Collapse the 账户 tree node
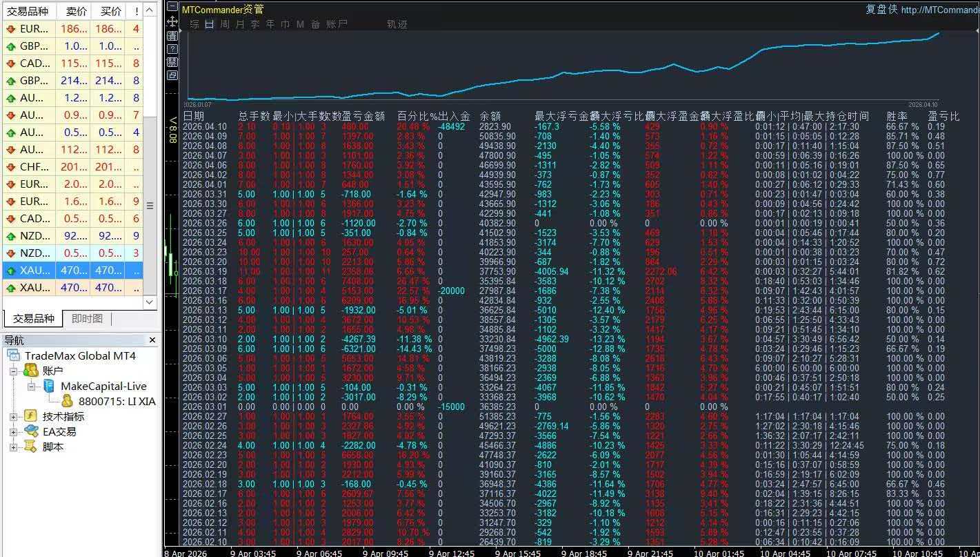Image resolution: width=980 pixels, height=557 pixels. [13, 371]
